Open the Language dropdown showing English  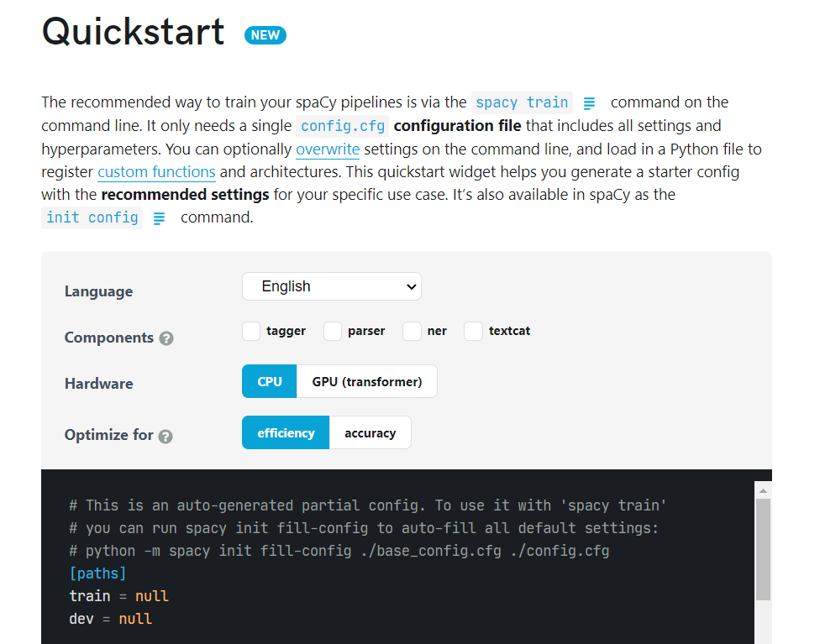point(332,286)
